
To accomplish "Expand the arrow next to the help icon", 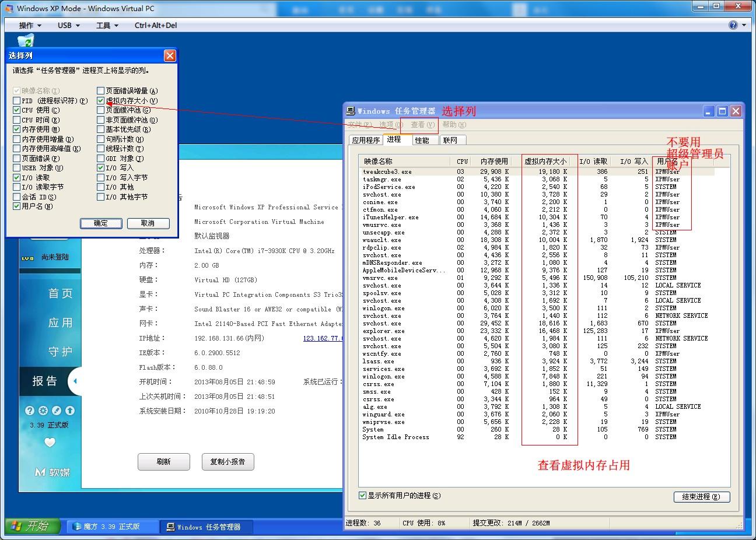I will click(x=744, y=25).
